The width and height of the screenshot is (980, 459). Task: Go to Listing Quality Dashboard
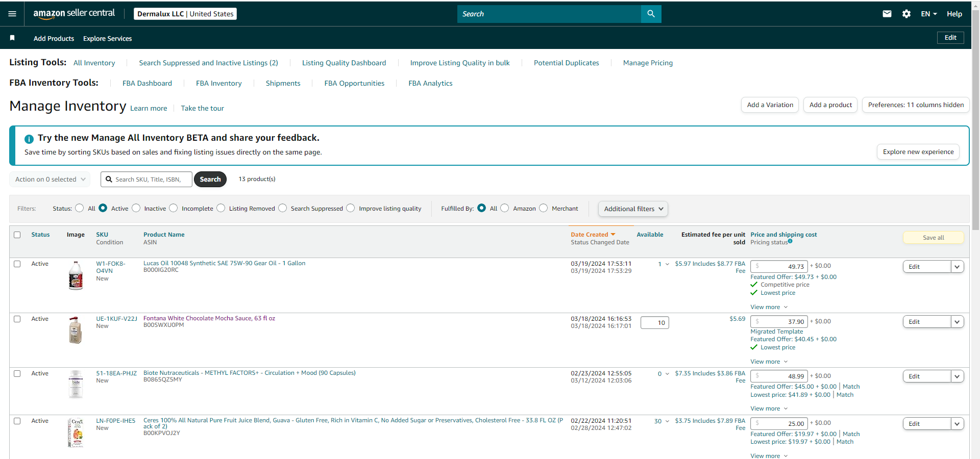point(344,63)
